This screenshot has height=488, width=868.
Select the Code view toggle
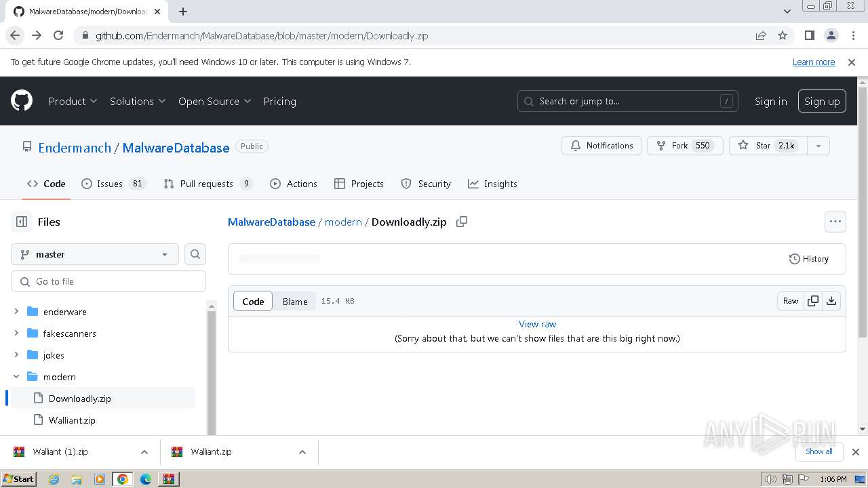[x=253, y=302]
